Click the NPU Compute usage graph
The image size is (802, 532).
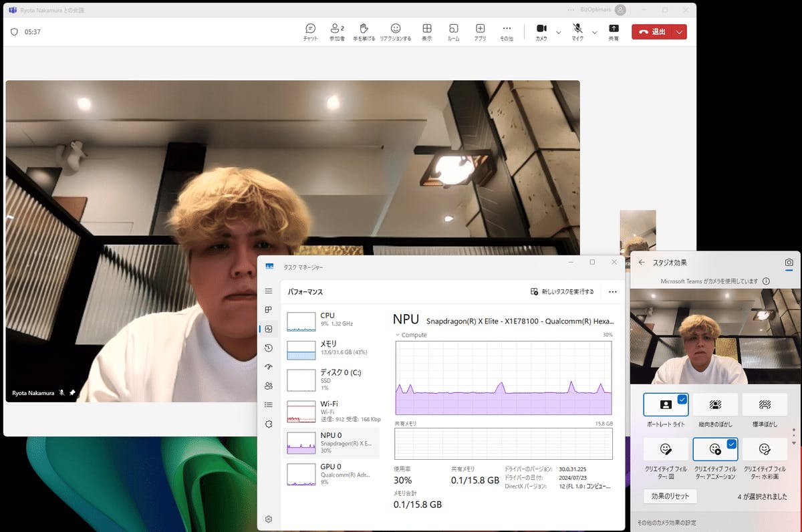point(503,378)
